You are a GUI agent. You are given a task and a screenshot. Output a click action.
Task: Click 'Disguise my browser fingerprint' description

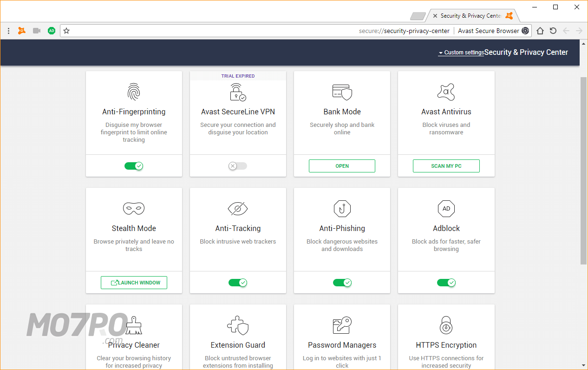pyautogui.click(x=134, y=132)
